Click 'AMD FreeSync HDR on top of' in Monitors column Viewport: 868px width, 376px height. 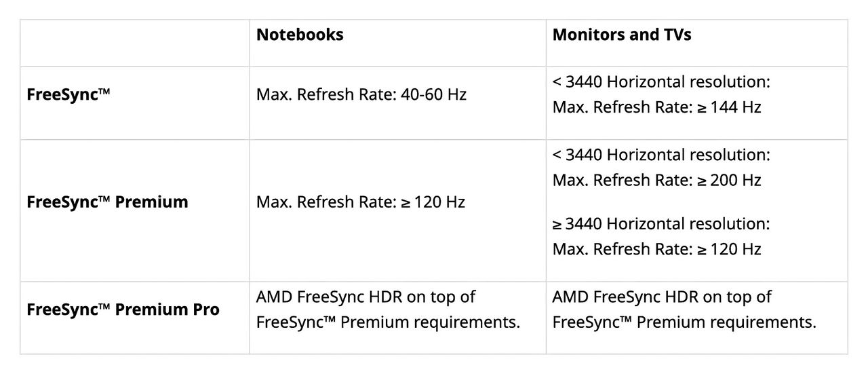(662, 297)
